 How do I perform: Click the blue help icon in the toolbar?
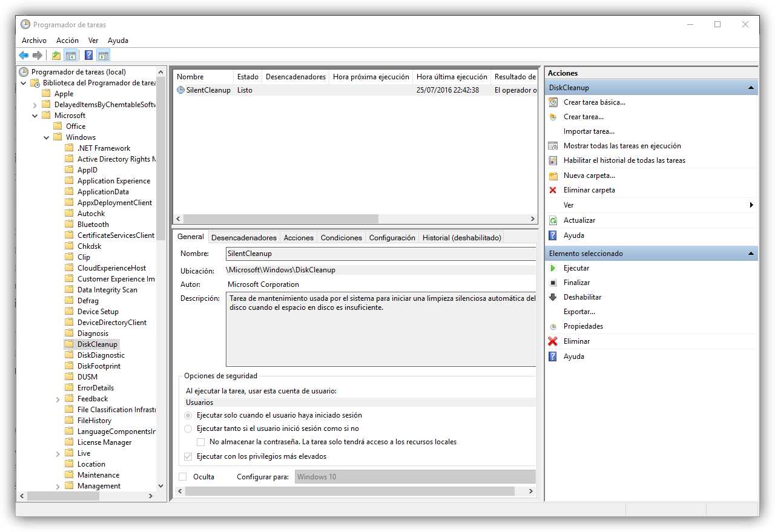[89, 56]
